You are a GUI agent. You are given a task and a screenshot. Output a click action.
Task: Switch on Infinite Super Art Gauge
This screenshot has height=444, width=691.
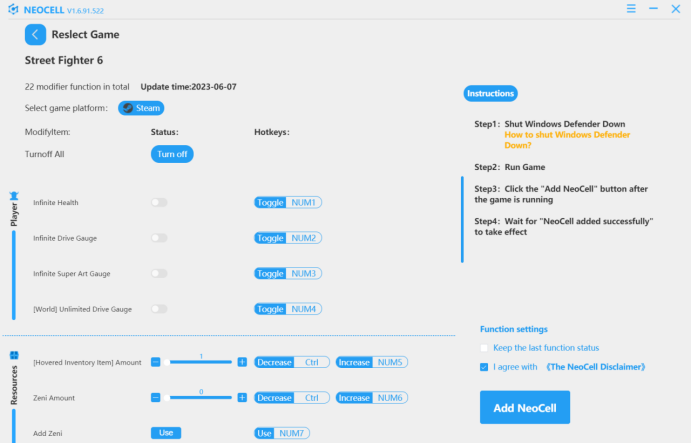point(159,274)
